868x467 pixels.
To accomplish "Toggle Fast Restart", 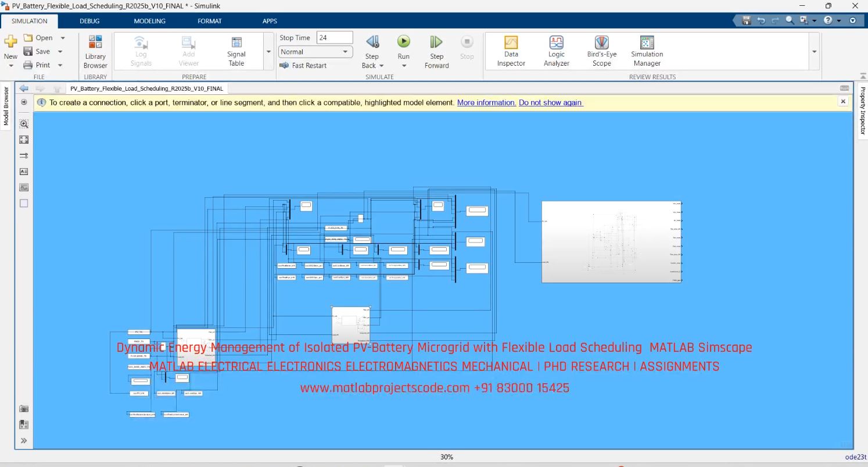I will 303,65.
